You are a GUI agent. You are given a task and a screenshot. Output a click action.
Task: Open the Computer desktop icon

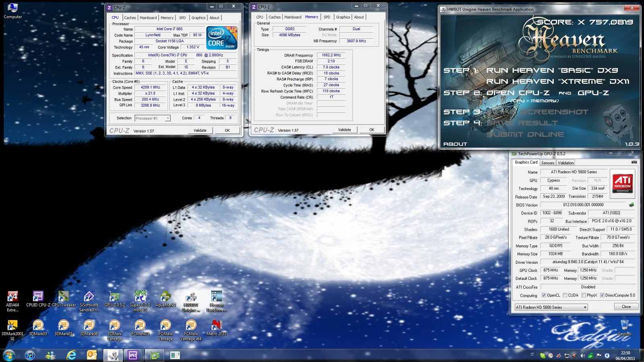tap(12, 11)
